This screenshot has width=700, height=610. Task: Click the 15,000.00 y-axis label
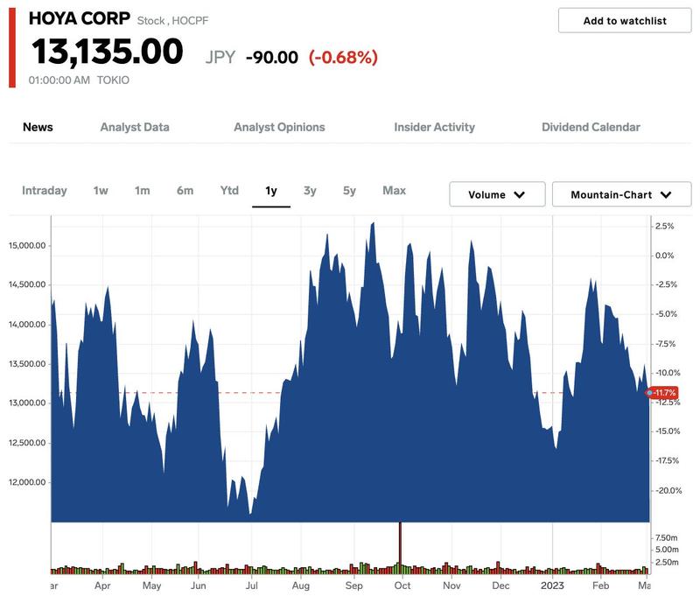(x=27, y=246)
